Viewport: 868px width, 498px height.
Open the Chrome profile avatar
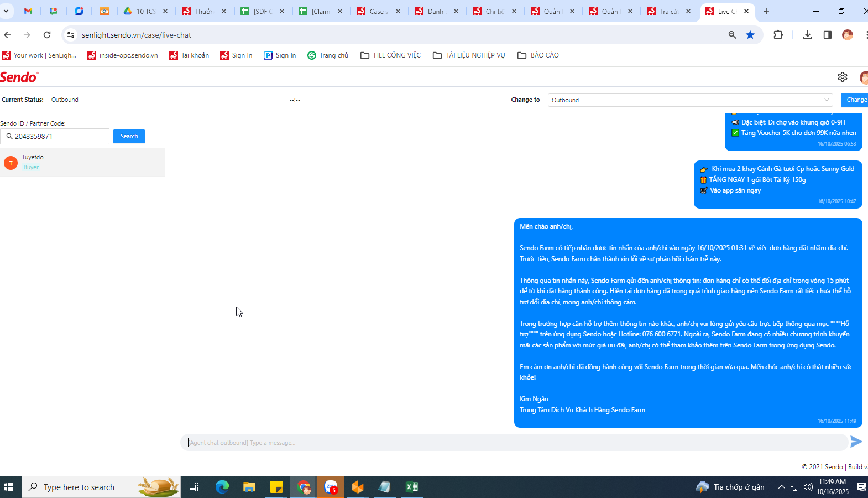pyautogui.click(x=848, y=35)
